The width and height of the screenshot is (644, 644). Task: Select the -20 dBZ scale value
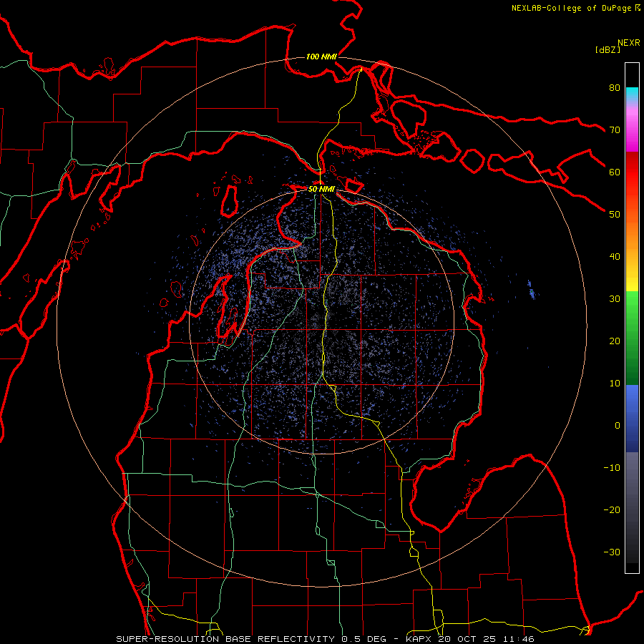[612, 510]
